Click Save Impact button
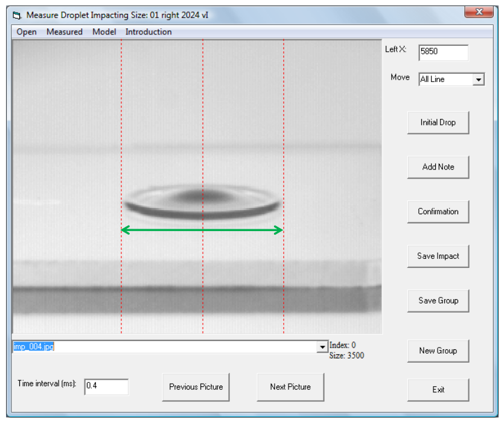Screen dimensions: 504x423 438,256
